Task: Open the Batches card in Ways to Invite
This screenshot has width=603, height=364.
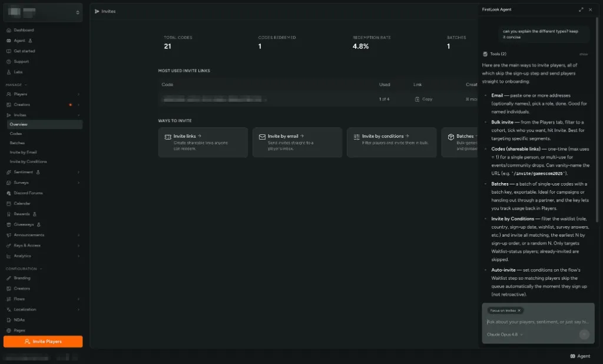Action: click(459, 143)
